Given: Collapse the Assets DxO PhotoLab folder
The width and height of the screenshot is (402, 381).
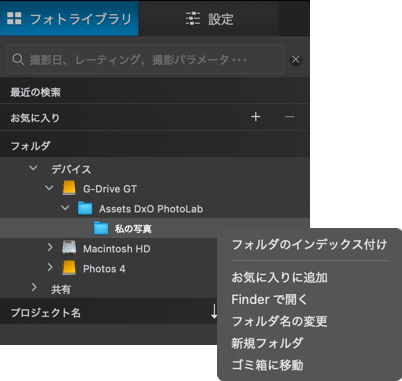Looking at the screenshot, I should coord(65,208).
